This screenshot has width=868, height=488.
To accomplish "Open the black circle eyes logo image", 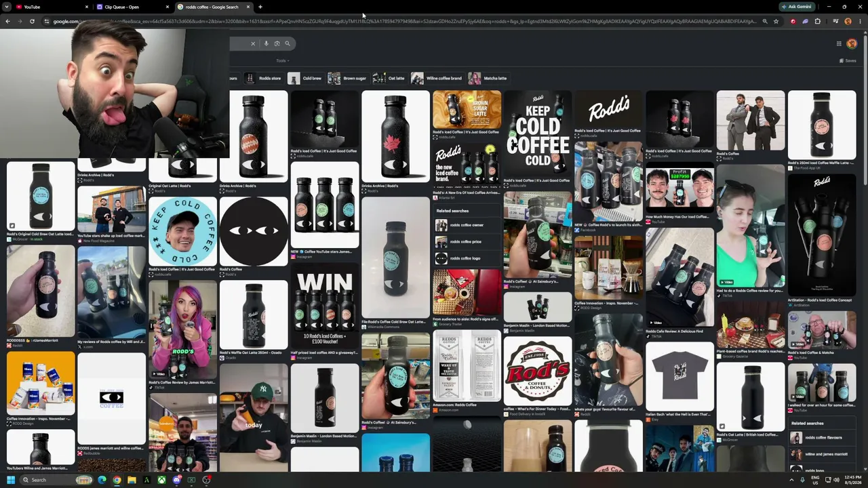I will click(254, 231).
